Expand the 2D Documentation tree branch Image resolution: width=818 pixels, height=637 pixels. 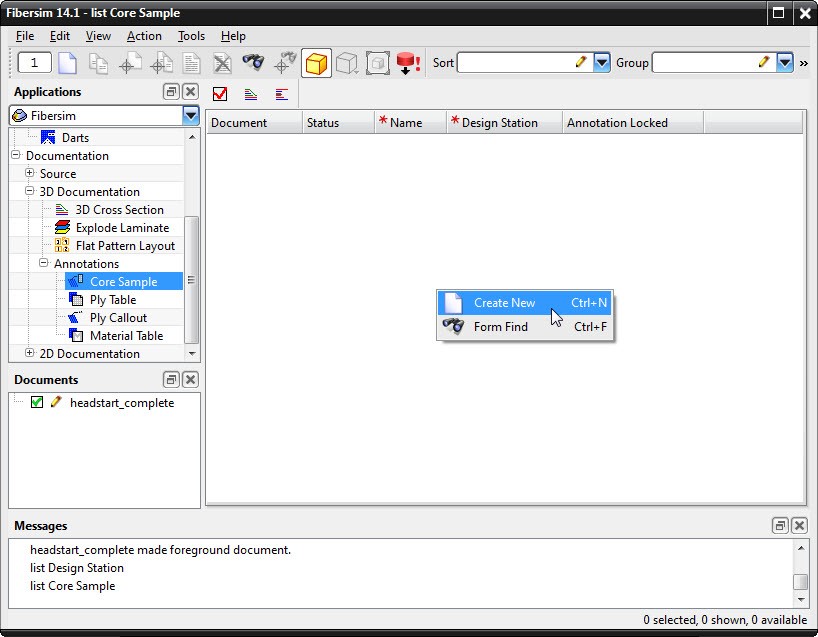click(29, 352)
